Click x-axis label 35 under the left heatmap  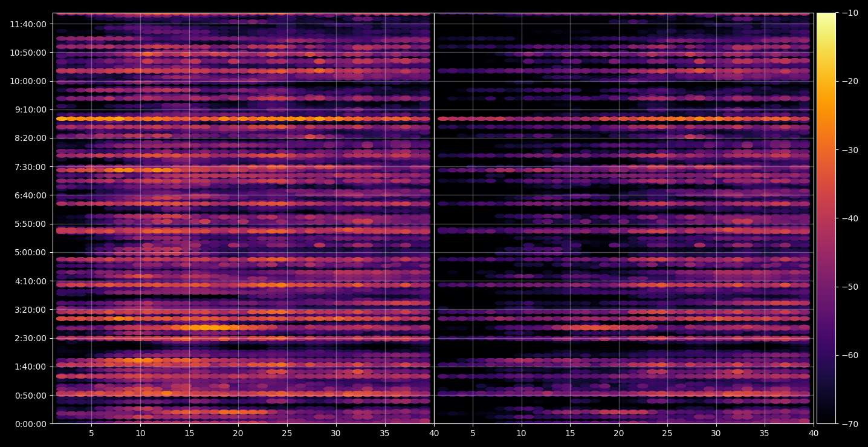tap(385, 434)
